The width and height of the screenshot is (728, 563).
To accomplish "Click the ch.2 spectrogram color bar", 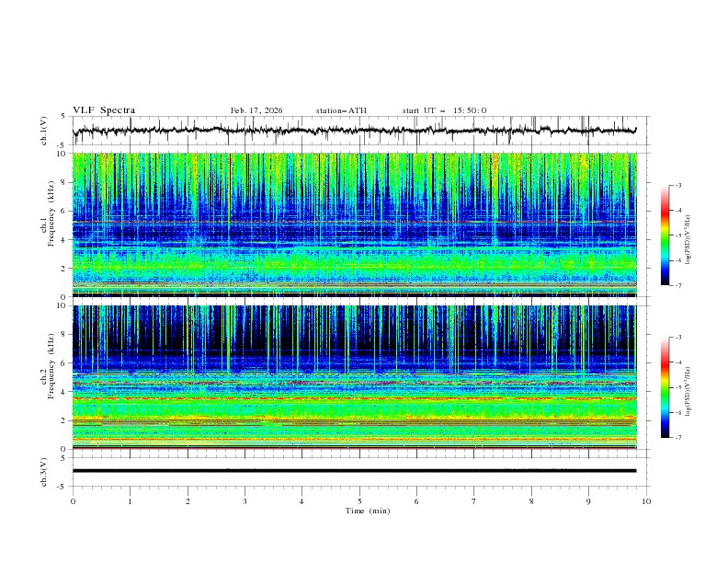I will point(665,387).
